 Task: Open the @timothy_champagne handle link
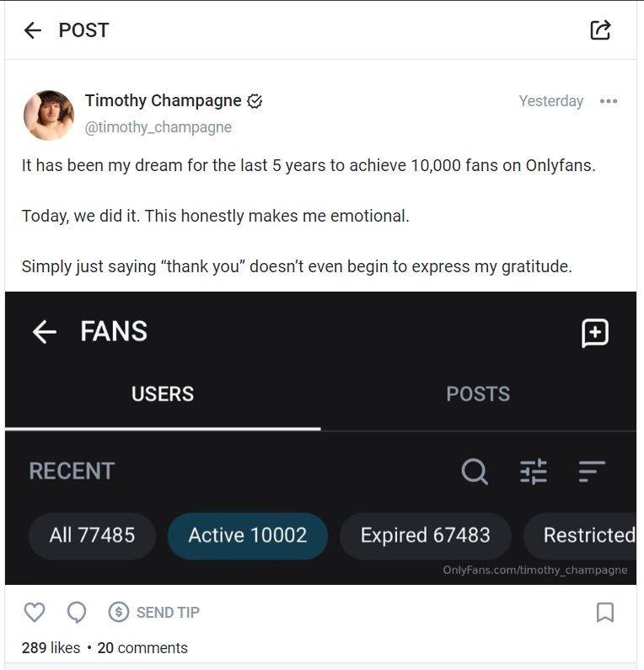click(158, 127)
